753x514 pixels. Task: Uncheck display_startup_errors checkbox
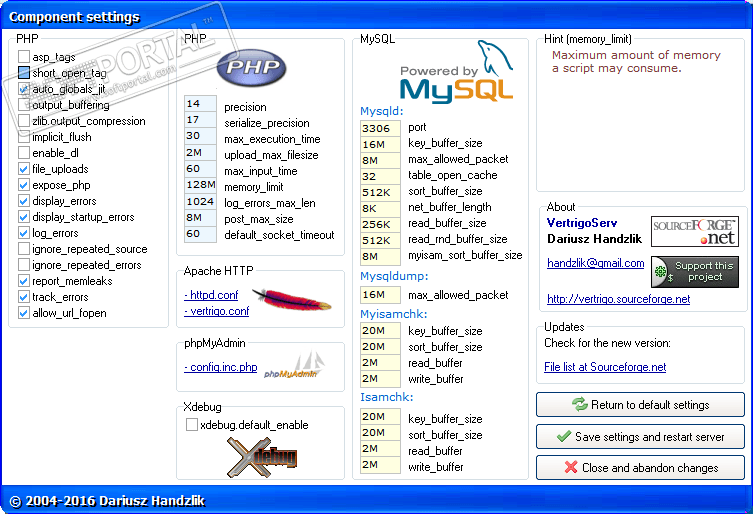coord(24,217)
